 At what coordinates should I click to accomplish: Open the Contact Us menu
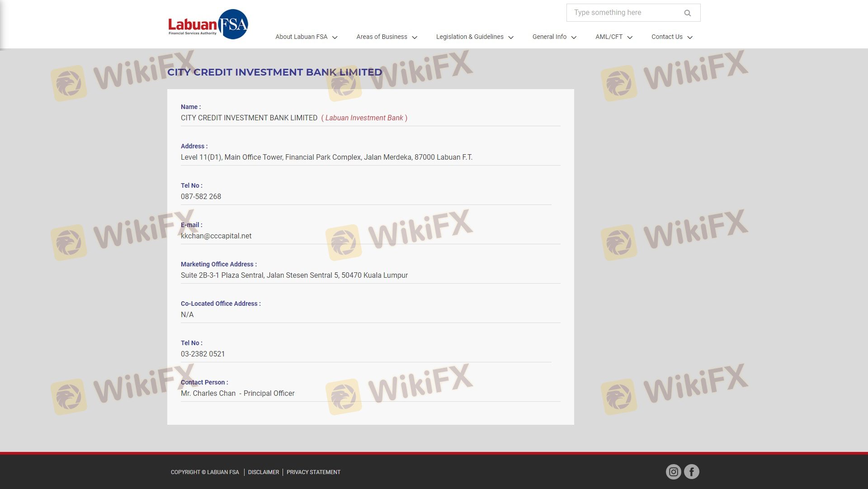(667, 37)
